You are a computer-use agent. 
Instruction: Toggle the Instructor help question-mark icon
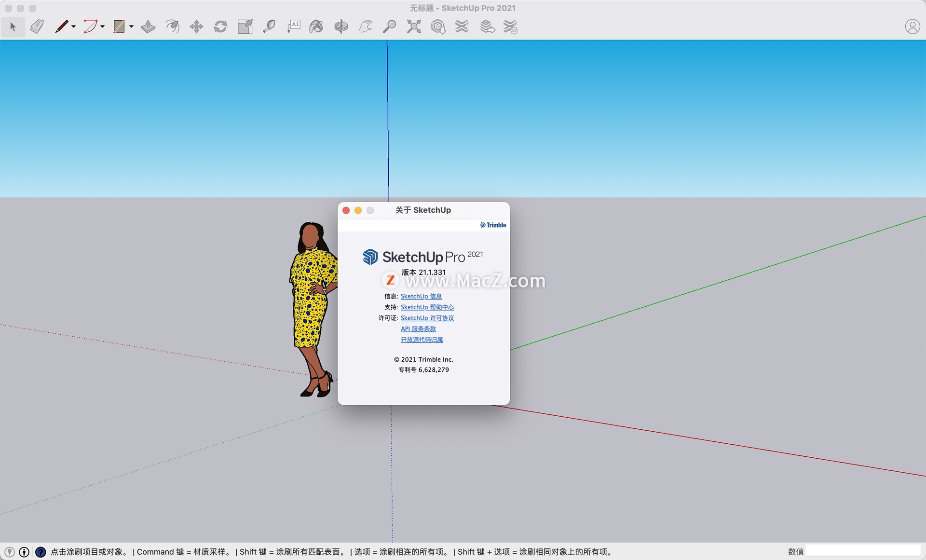[41, 552]
